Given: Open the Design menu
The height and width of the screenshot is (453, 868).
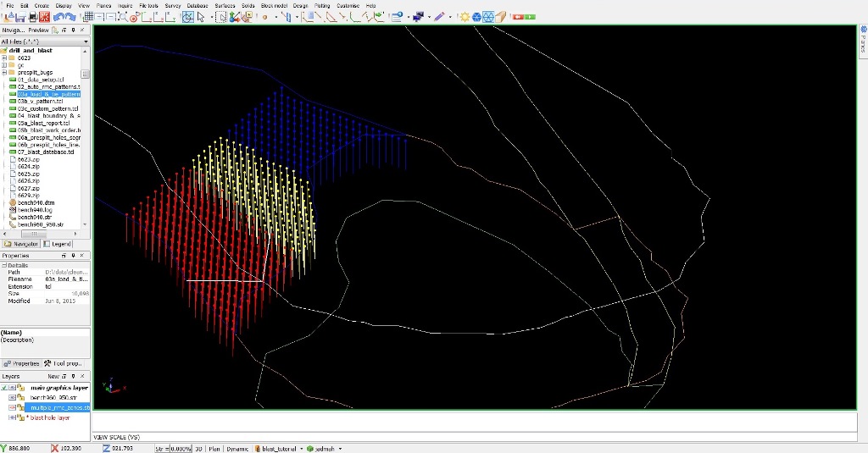Looking at the screenshot, I should 300,6.
